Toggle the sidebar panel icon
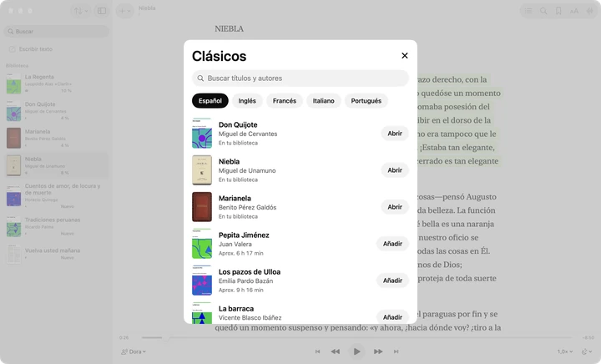The image size is (601, 364). coord(102,11)
